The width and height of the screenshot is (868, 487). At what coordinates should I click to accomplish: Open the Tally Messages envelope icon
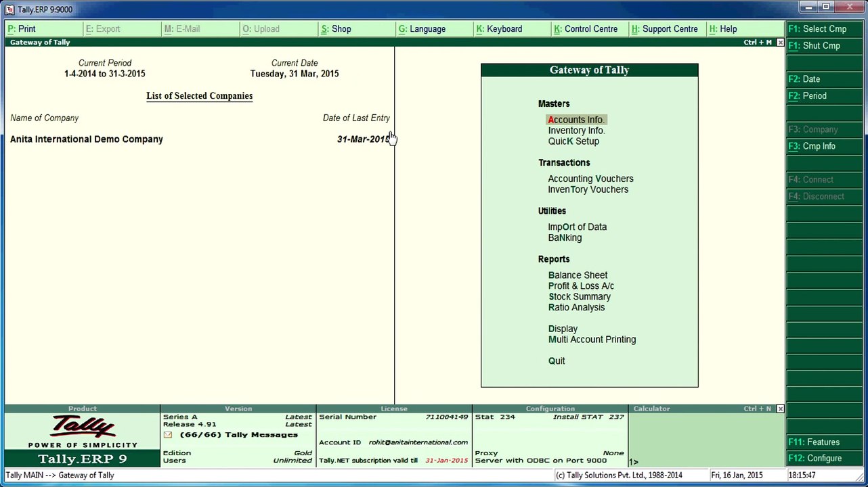click(167, 435)
